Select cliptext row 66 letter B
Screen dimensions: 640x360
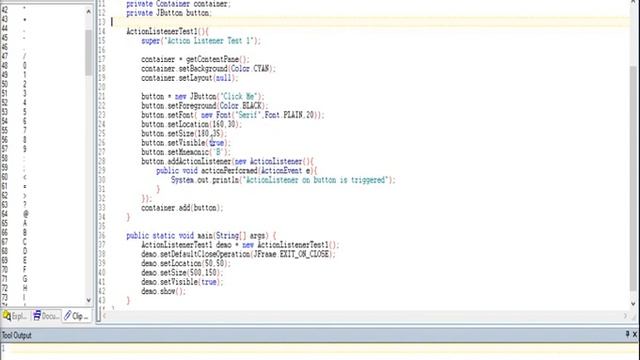[x=25, y=232]
